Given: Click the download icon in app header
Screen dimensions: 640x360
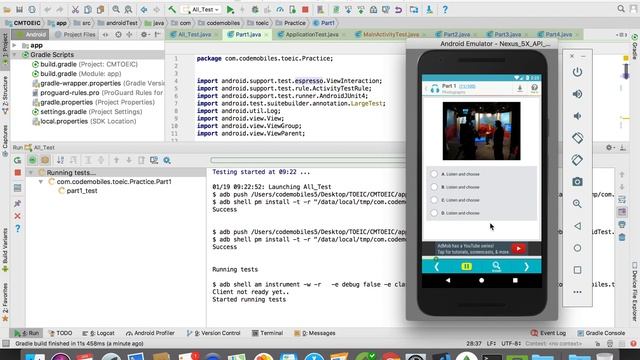Looking at the screenshot, I should coord(520,88).
